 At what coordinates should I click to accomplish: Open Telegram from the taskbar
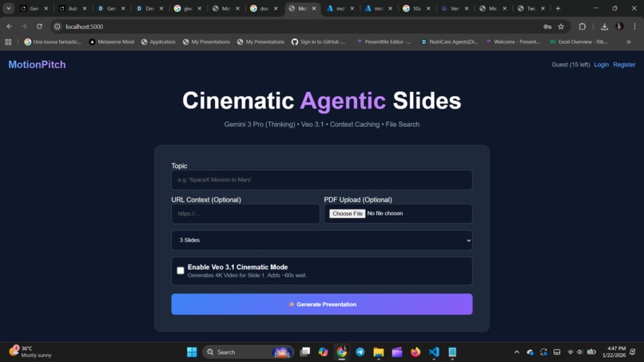(x=360, y=352)
